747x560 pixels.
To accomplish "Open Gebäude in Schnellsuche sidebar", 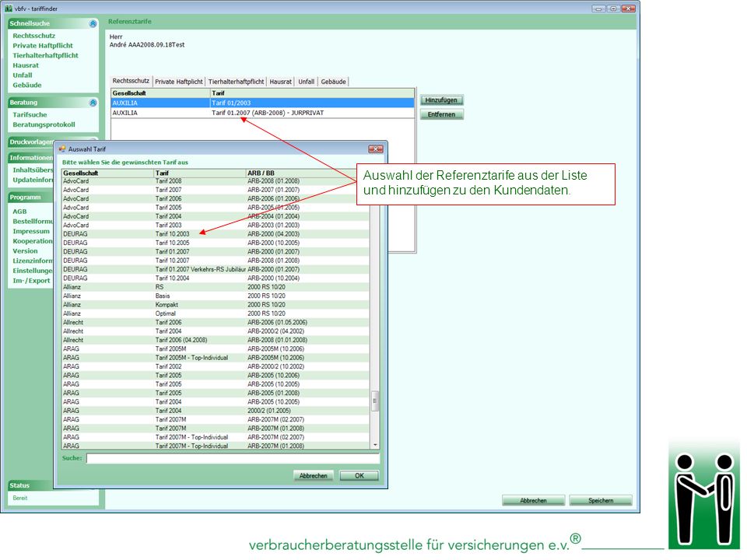I will pos(27,86).
